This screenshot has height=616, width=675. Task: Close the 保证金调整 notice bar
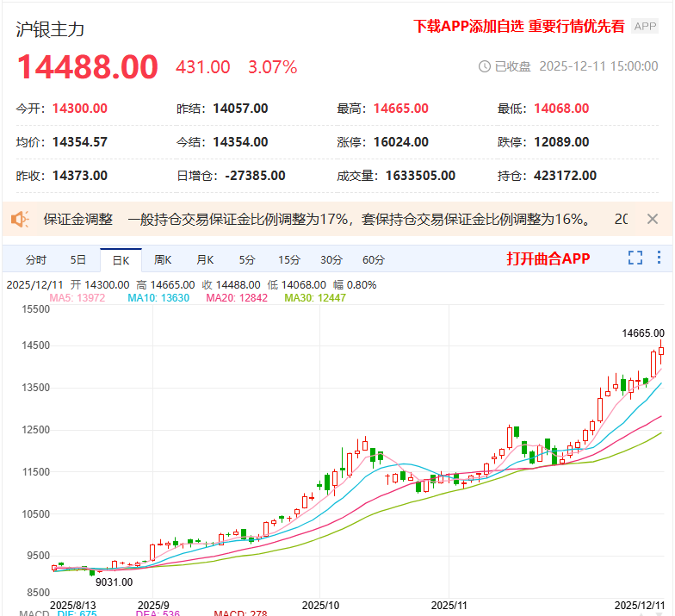[x=653, y=219]
